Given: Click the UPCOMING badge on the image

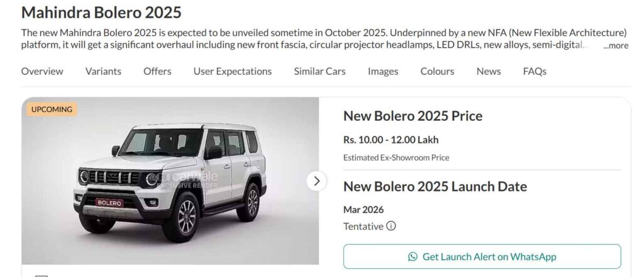Looking at the screenshot, I should click(52, 110).
